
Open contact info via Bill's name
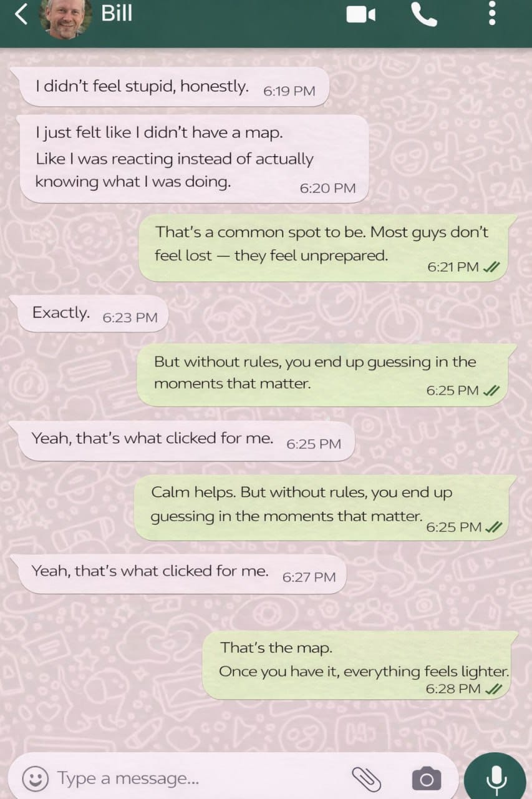point(117,12)
